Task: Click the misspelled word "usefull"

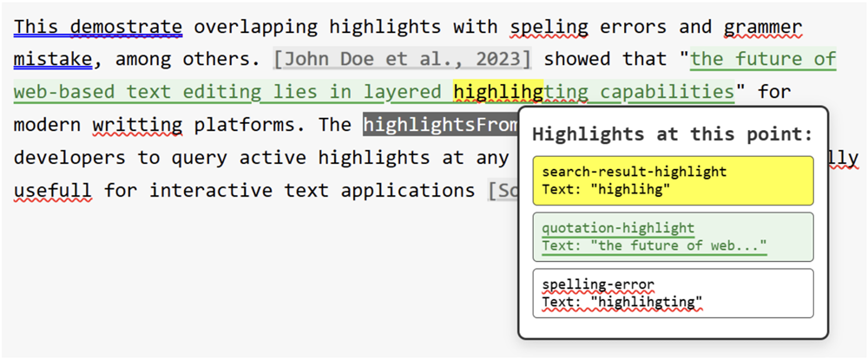Action: coord(53,190)
